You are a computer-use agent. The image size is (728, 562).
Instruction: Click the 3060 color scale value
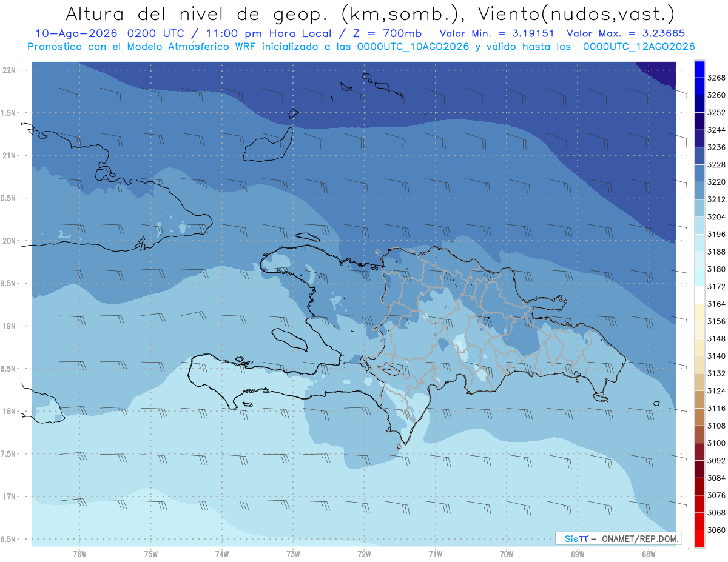(716, 530)
